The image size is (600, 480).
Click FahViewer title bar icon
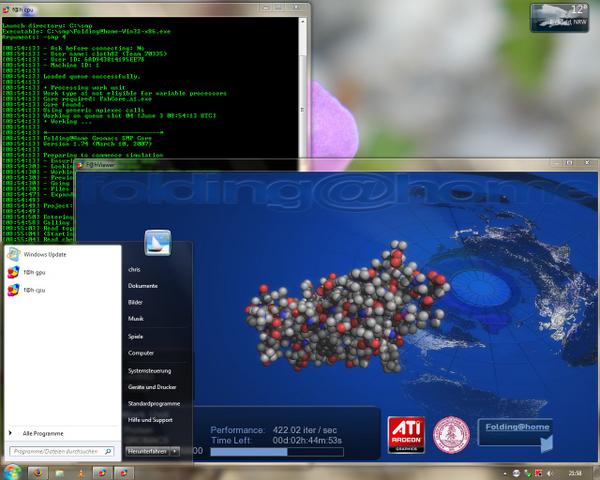tap(80, 165)
